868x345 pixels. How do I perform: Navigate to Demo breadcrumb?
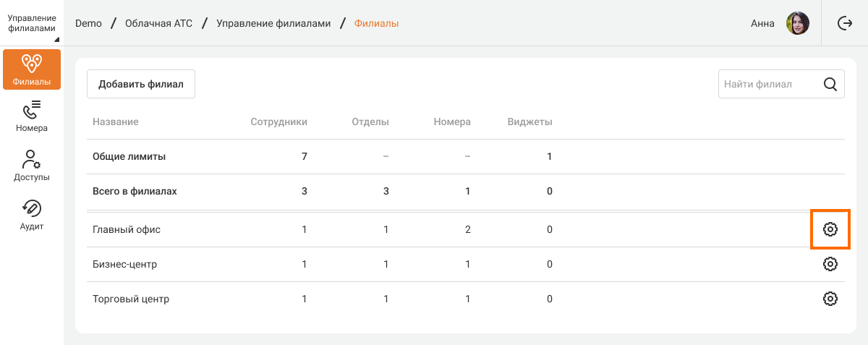88,23
